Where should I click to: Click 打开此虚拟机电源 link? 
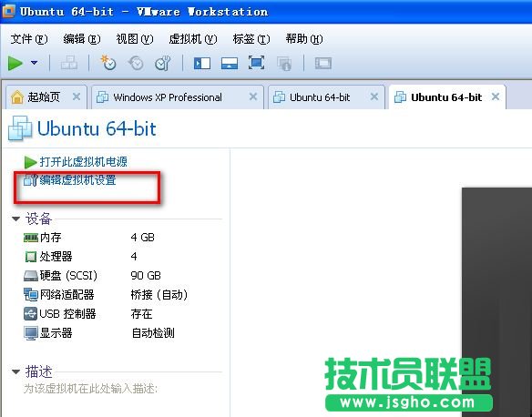[x=84, y=162]
